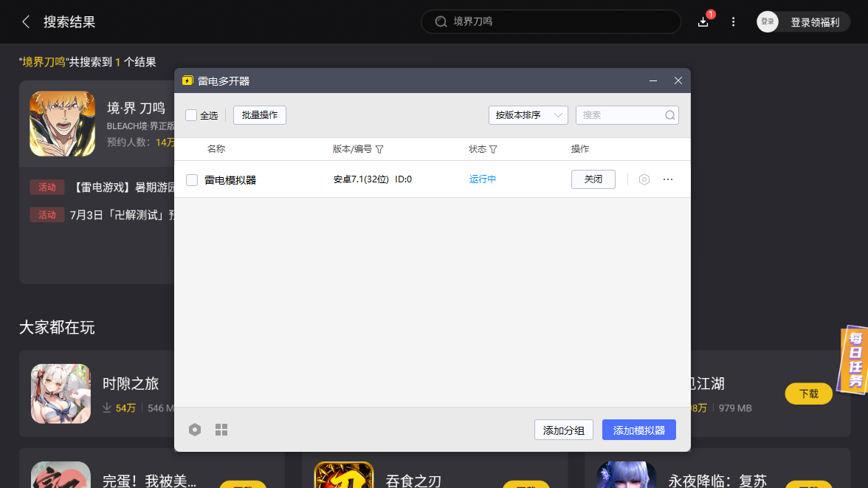Click the download manager icon with red badge
868x488 pixels.
(x=703, y=21)
